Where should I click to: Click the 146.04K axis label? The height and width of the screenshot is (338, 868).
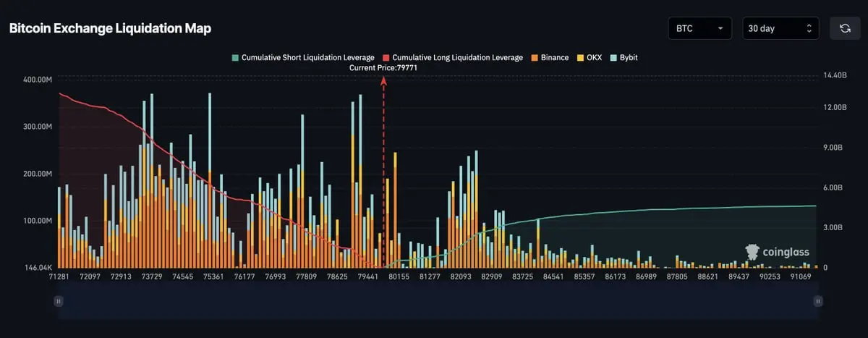38,268
